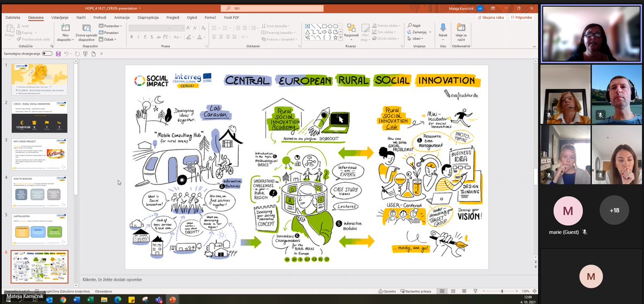The image size is (644, 304).
Task: Click Ponastavi reset slide button
Action: 110,32
